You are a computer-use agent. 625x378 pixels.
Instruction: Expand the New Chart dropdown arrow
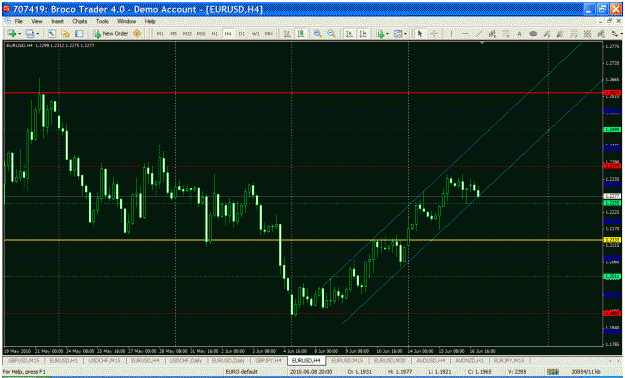19,34
